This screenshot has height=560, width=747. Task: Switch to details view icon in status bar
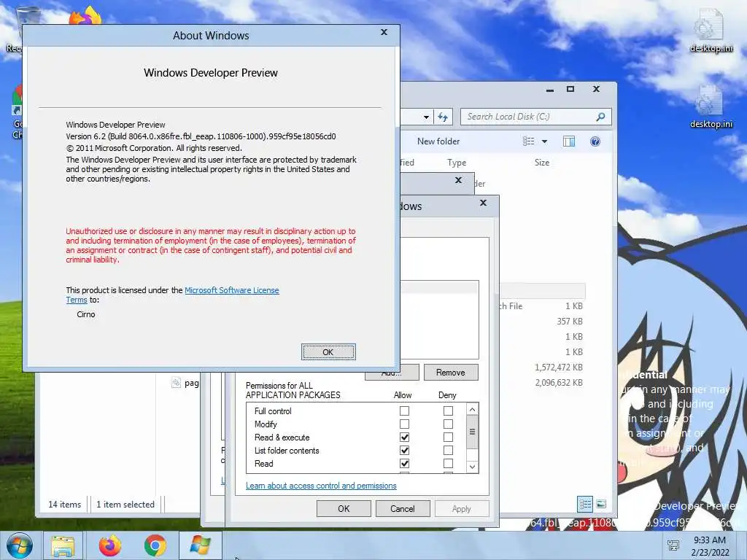tap(585, 504)
